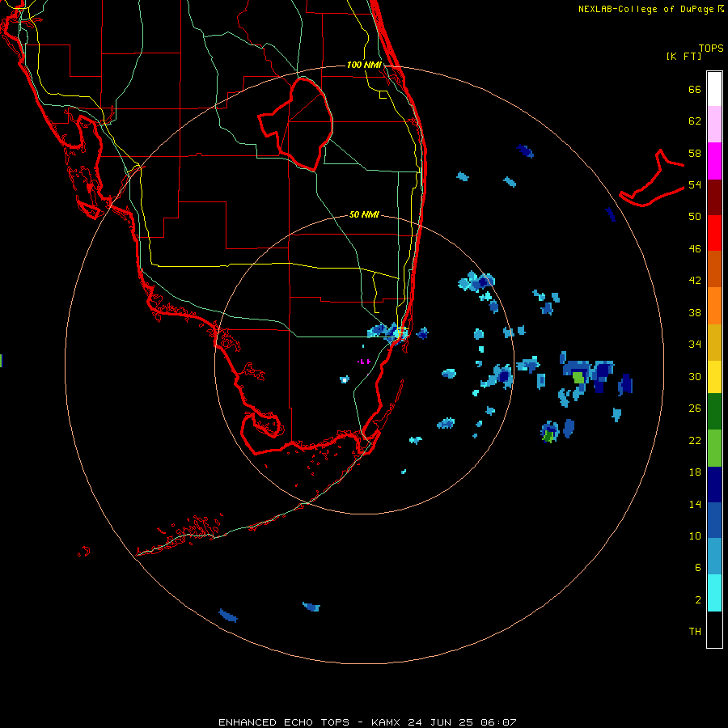The height and width of the screenshot is (728, 728).
Task: Click the legend value '10'
Action: tap(695, 535)
